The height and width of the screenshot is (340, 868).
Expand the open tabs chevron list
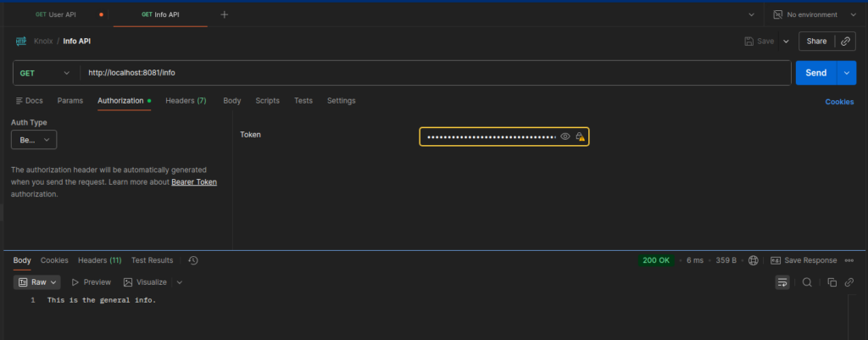[x=751, y=15]
